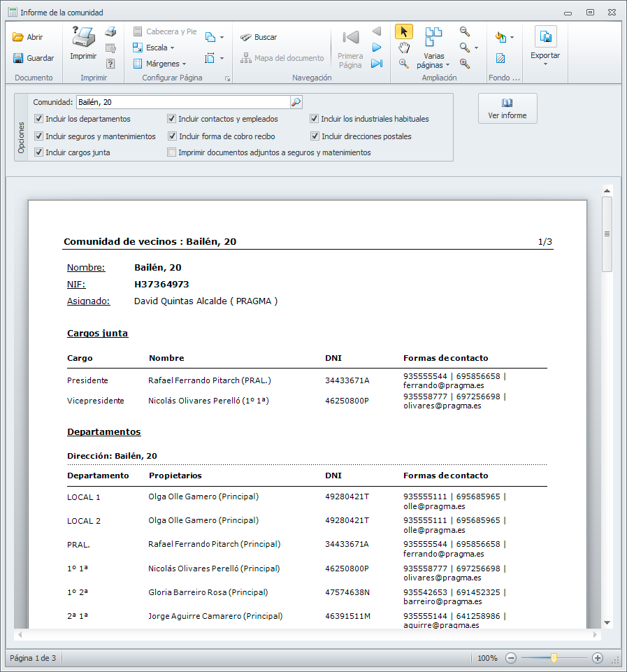
Task: Click Mapa del documento
Action: 282,58
